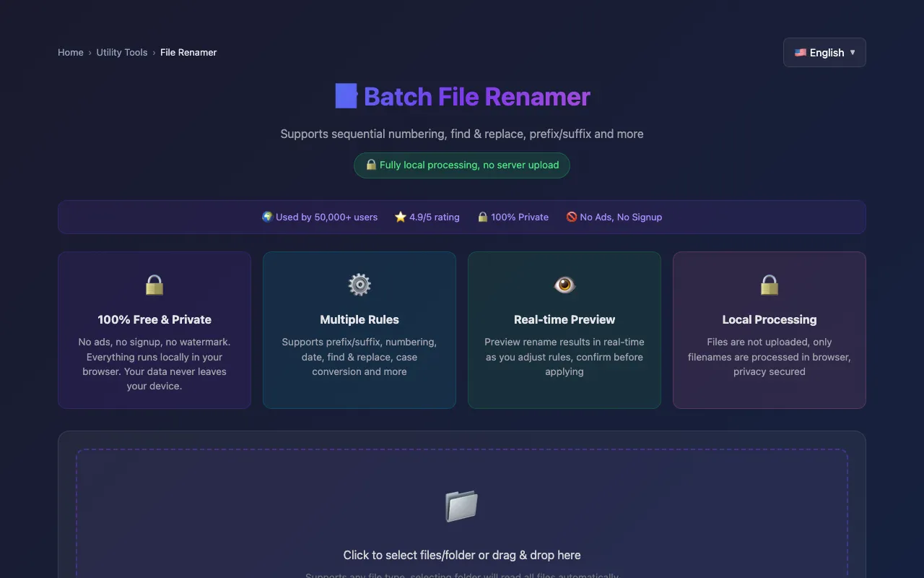Click the prohibited icon beside 'No Ads, No Signup'
The image size is (924, 578).
572,217
